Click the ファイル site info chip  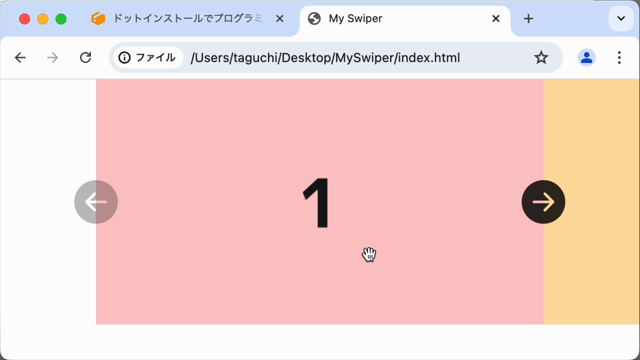[x=147, y=58]
